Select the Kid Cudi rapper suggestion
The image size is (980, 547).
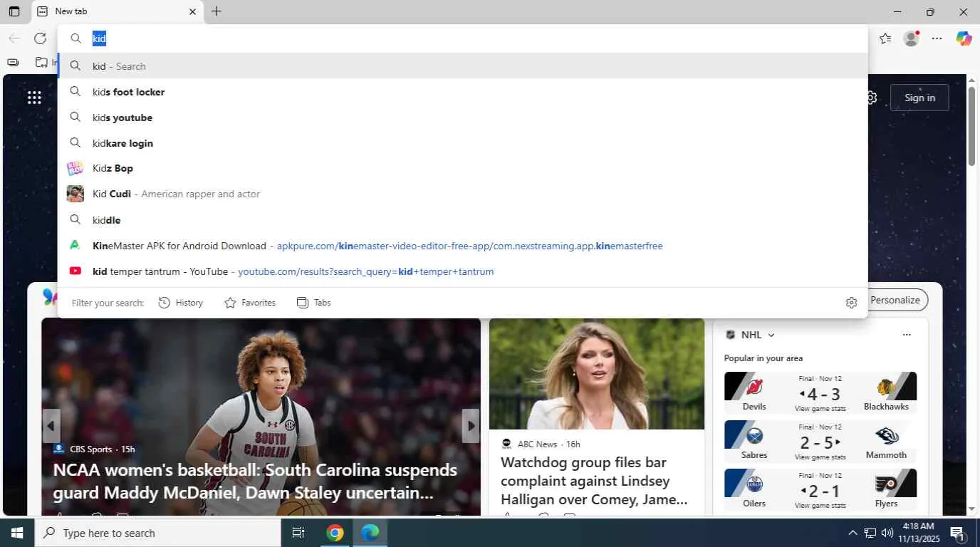[x=463, y=194]
